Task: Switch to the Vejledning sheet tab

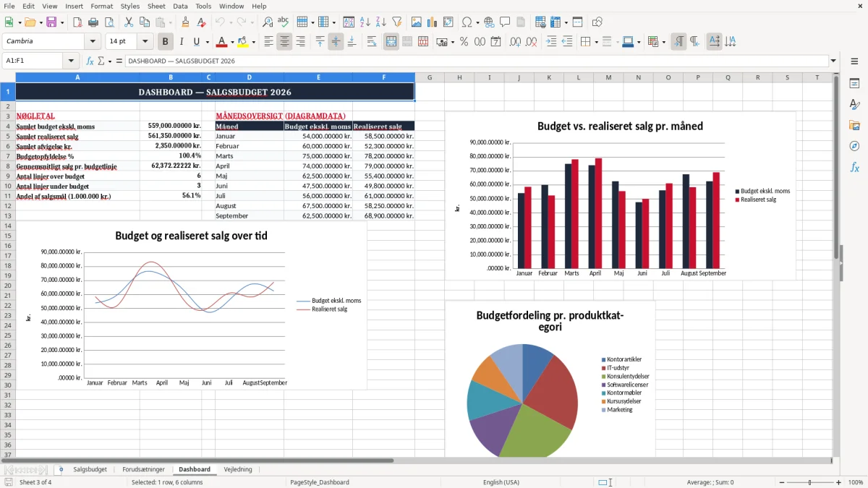Action: pos(238,470)
